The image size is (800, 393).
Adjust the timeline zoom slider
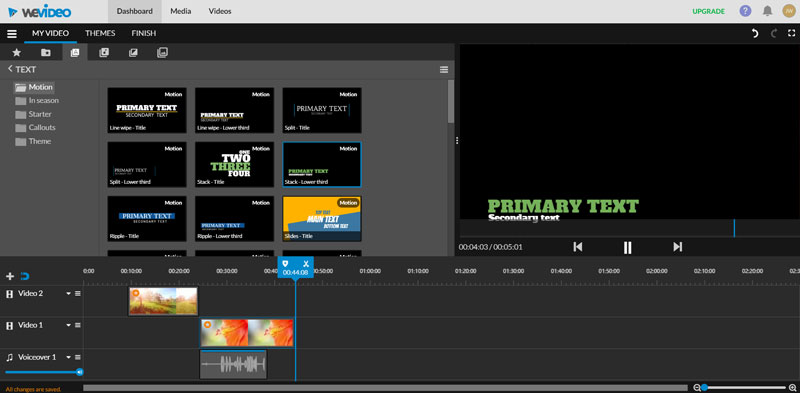click(x=745, y=388)
